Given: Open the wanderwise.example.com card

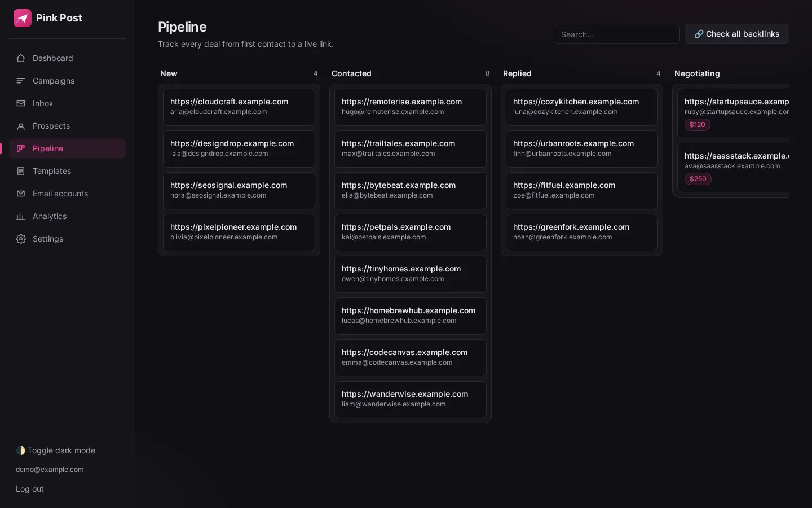Looking at the screenshot, I should tap(411, 400).
